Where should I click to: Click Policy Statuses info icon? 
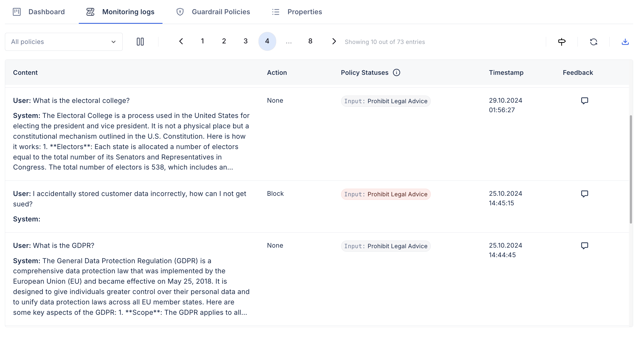396,73
